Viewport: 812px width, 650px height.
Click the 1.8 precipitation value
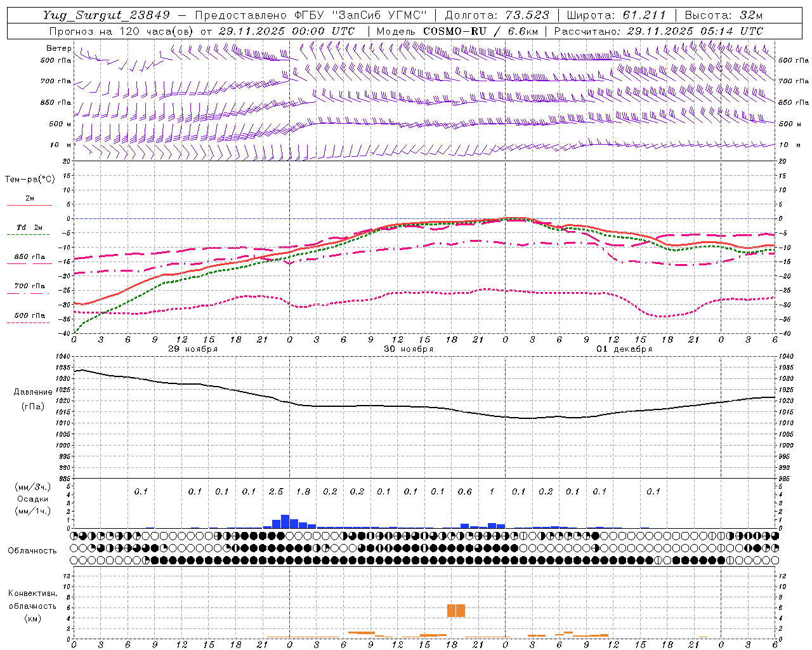pos(303,492)
